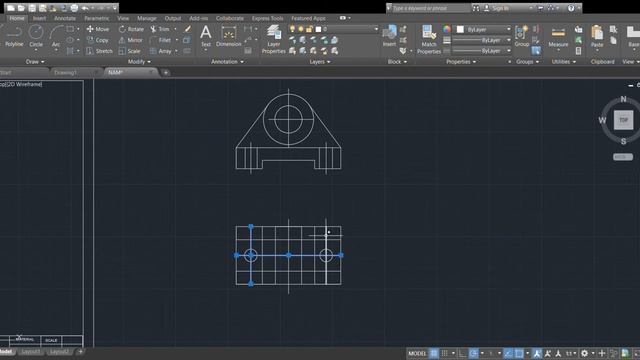Select the Arc draw tool
This screenshot has height=360, width=640.
click(56, 36)
